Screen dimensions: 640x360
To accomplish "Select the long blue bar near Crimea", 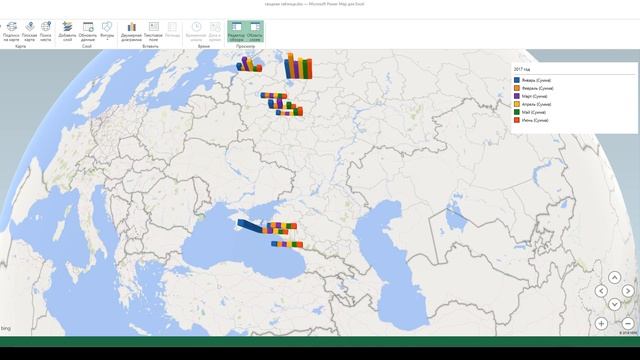I will click(x=251, y=226).
